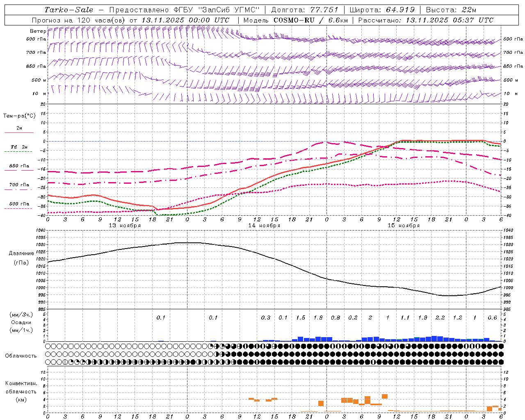Click the 'Модель COSMO-RU / 6.6км' text
Viewport: 525px width, 420px height.
[295, 20]
